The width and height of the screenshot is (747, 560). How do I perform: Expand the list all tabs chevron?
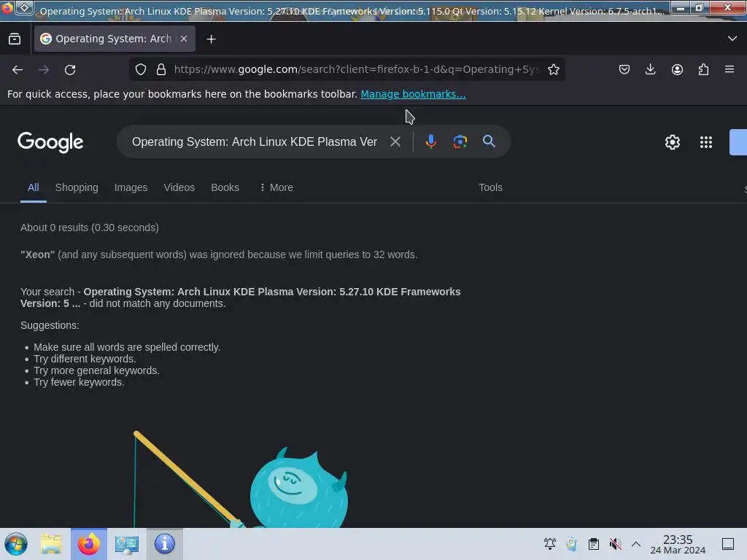[732, 39]
